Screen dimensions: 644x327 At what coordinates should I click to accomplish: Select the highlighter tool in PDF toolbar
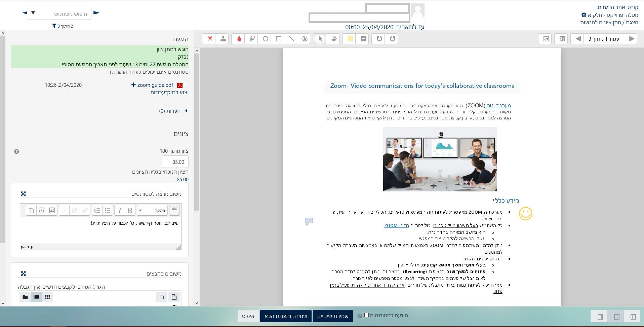[252, 39]
